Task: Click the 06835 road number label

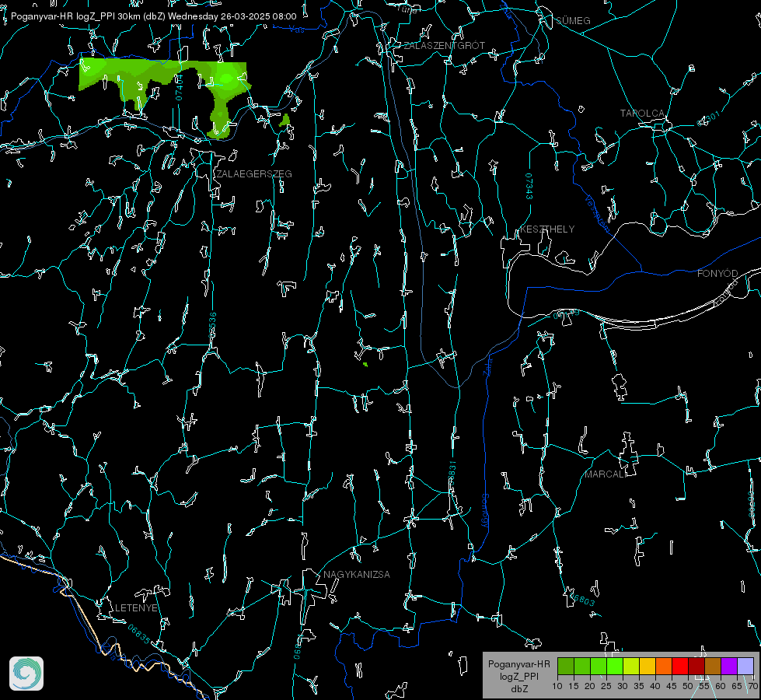Action: pyautogui.click(x=139, y=635)
